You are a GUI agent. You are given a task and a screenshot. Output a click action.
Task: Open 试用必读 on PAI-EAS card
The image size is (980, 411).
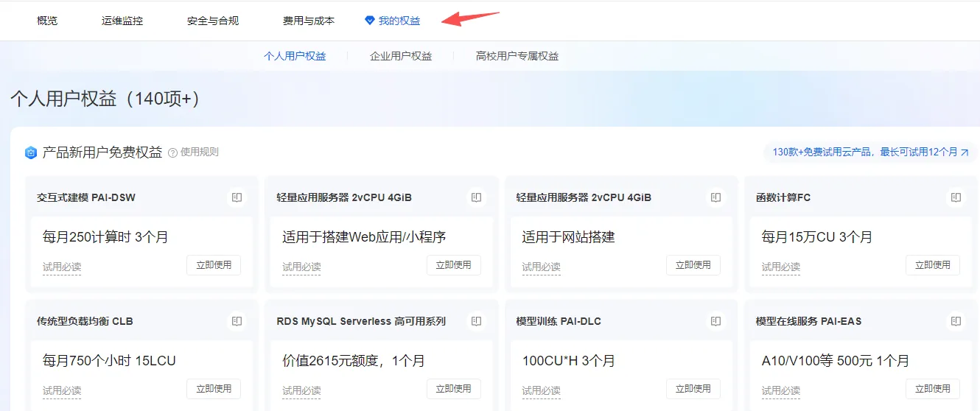781,390
